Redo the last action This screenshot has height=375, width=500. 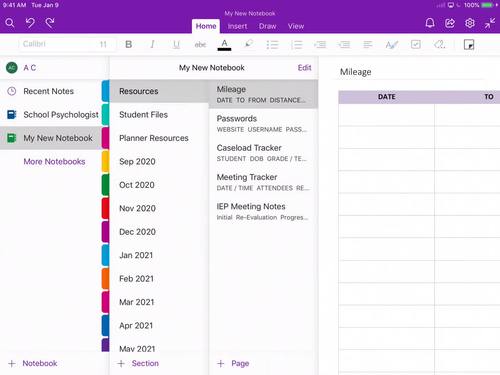[x=50, y=23]
